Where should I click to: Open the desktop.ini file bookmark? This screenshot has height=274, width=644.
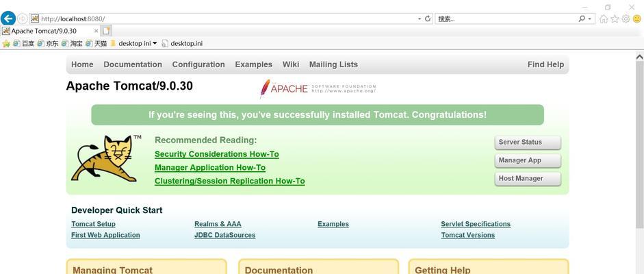coord(182,44)
